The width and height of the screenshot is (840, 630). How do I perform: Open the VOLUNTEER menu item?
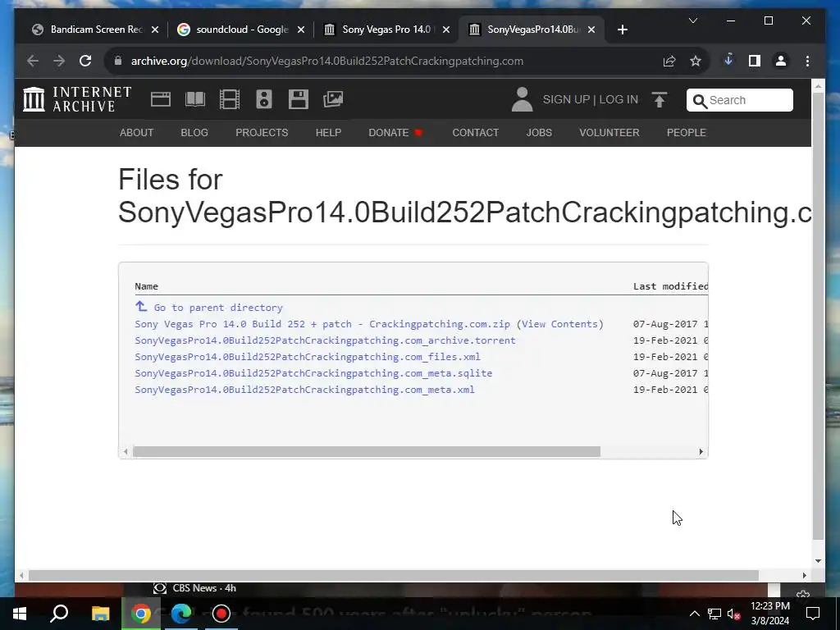(x=609, y=133)
